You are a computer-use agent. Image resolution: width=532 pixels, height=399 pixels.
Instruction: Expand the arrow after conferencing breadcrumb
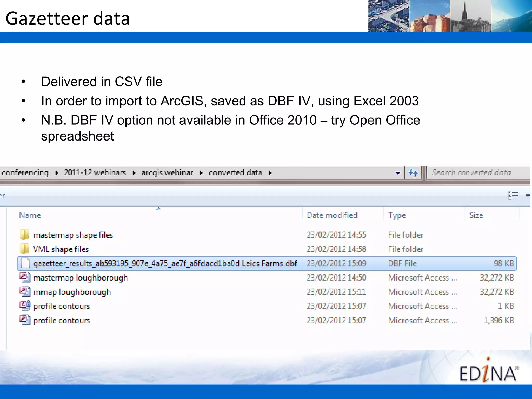pyautogui.click(x=57, y=173)
